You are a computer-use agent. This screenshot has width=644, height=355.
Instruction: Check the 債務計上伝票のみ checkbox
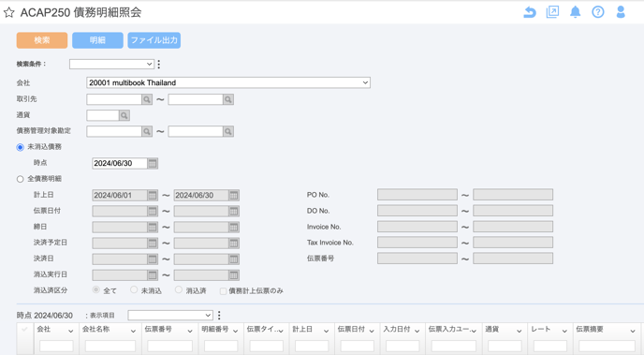[x=223, y=291]
